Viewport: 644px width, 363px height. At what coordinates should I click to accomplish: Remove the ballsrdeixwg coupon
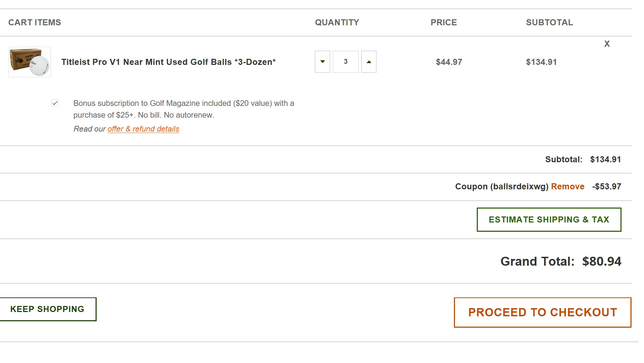coord(567,186)
